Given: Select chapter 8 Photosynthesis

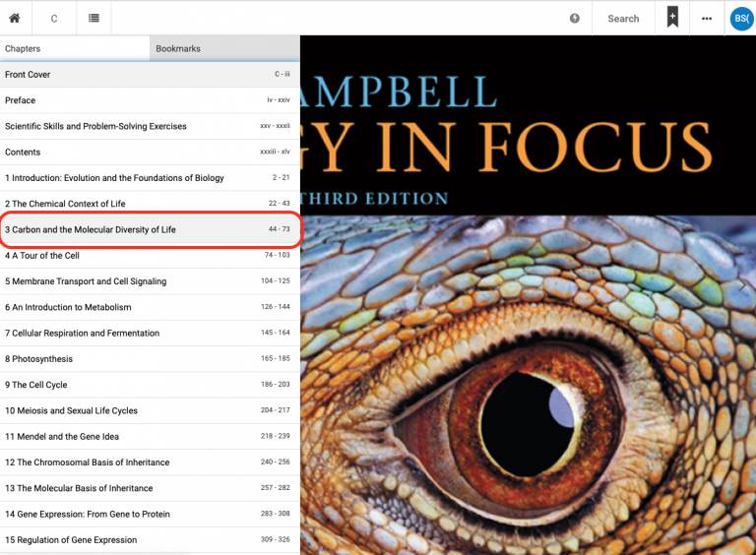Looking at the screenshot, I should click(x=148, y=359).
